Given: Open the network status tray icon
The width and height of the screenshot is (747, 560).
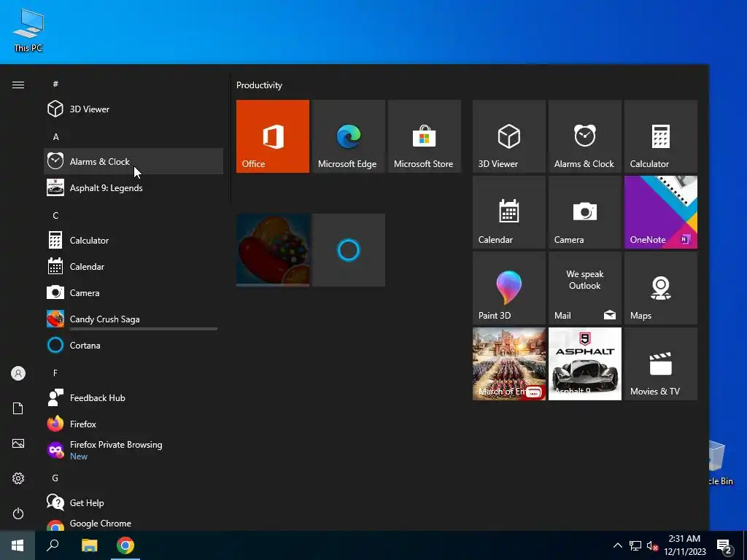Looking at the screenshot, I should pyautogui.click(x=635, y=545).
